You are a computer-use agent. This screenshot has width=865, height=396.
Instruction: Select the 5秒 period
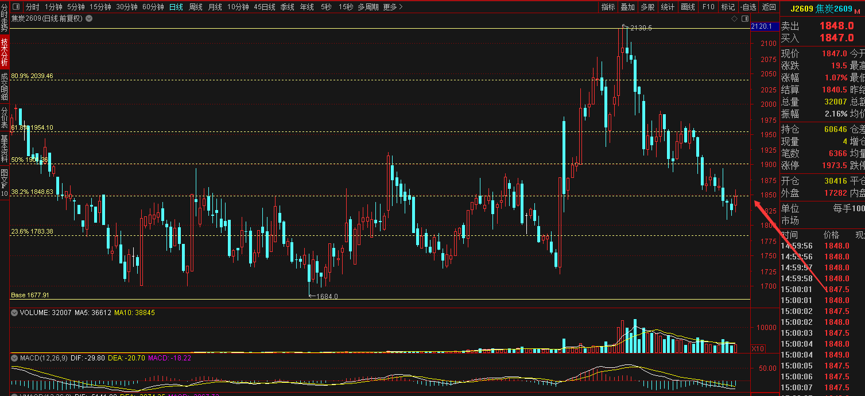[325, 7]
